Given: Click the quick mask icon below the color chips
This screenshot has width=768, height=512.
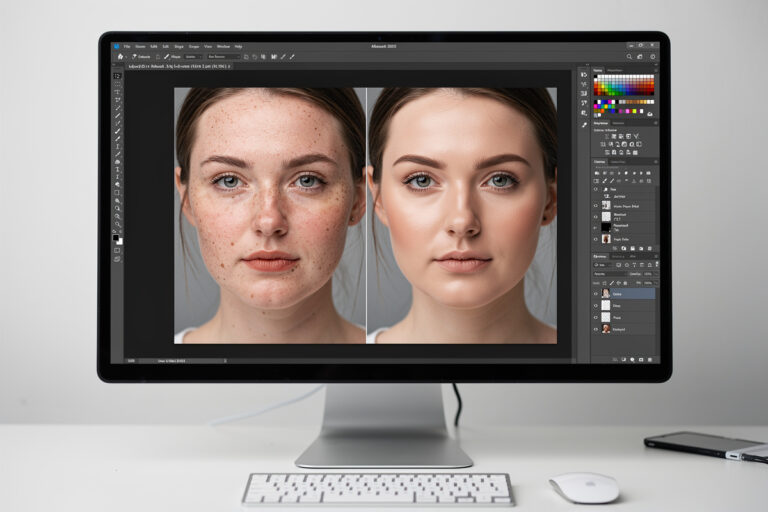Looking at the screenshot, I should (x=117, y=250).
